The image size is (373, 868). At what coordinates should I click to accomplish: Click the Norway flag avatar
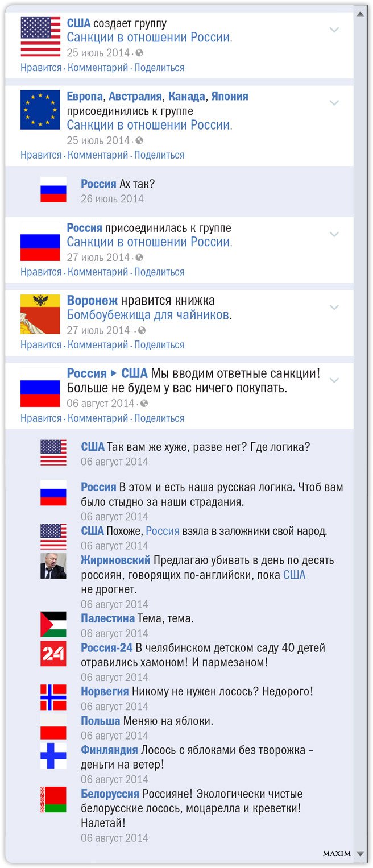tap(53, 697)
